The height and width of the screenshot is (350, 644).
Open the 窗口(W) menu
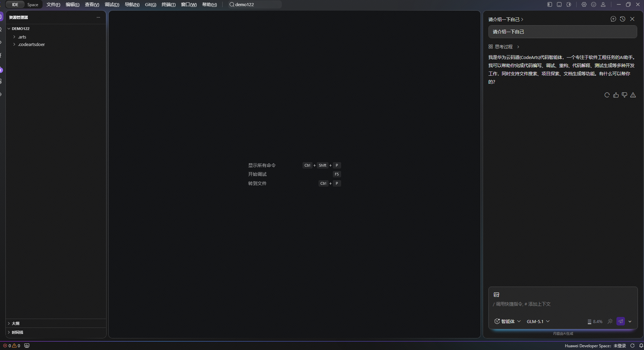tap(189, 4)
